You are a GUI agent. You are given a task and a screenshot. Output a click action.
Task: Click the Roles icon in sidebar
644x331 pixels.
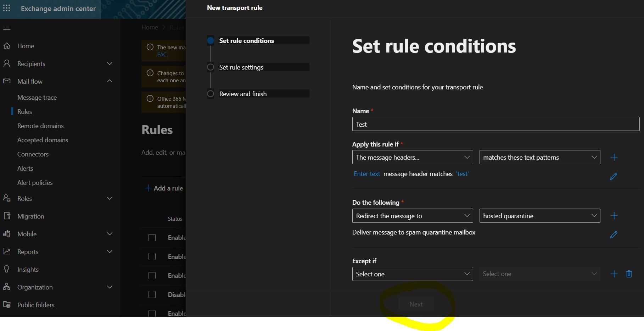(7, 198)
